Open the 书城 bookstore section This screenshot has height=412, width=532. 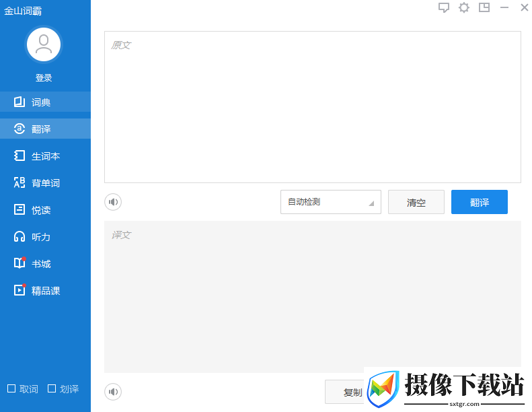coord(45,264)
